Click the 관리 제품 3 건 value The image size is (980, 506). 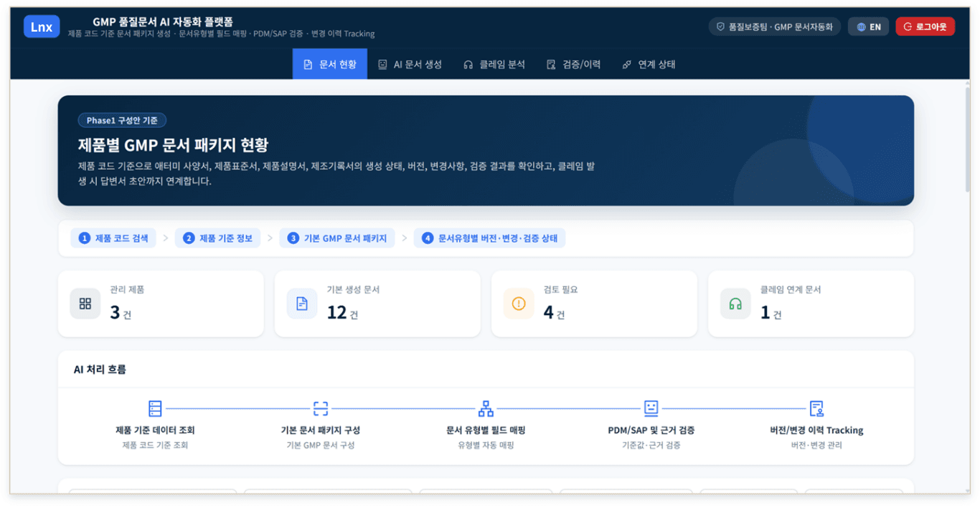tap(121, 313)
